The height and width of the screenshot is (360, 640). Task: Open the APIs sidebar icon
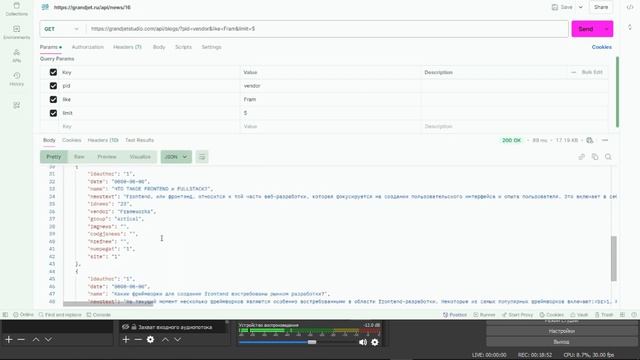16,56
